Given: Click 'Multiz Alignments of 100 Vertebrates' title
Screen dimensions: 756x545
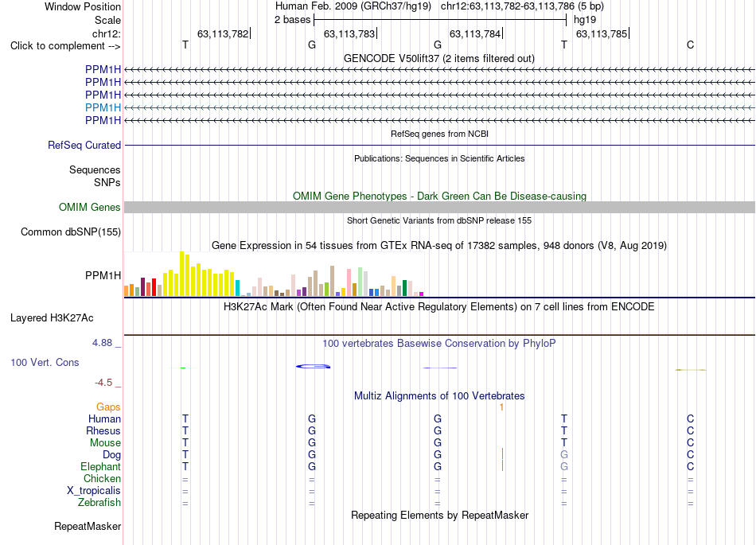Looking at the screenshot, I should pyautogui.click(x=439, y=396).
